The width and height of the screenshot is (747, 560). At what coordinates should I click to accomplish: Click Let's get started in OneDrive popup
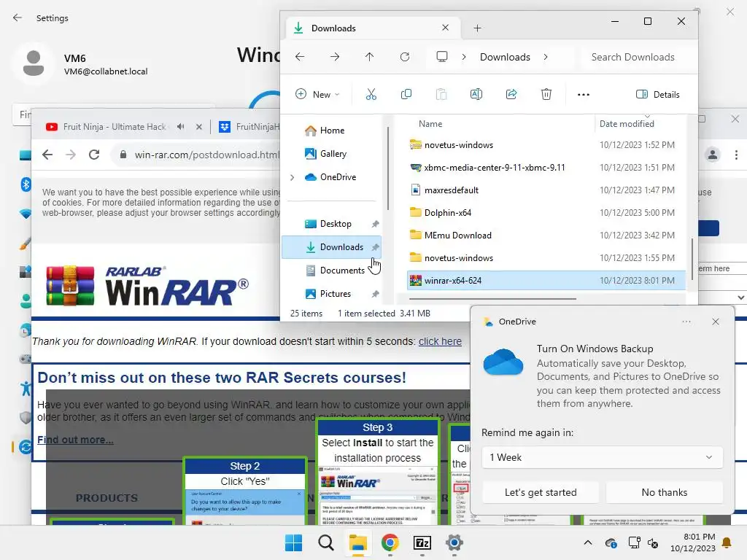click(541, 492)
